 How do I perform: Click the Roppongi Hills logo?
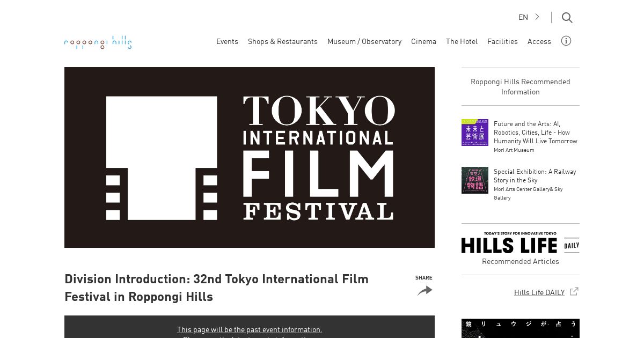(98, 42)
